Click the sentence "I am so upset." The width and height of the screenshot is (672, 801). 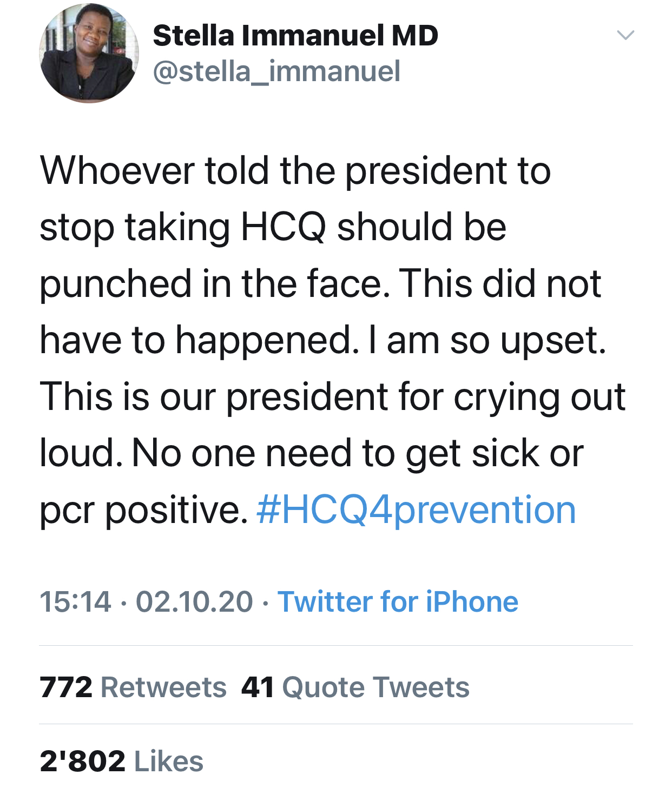487,340
